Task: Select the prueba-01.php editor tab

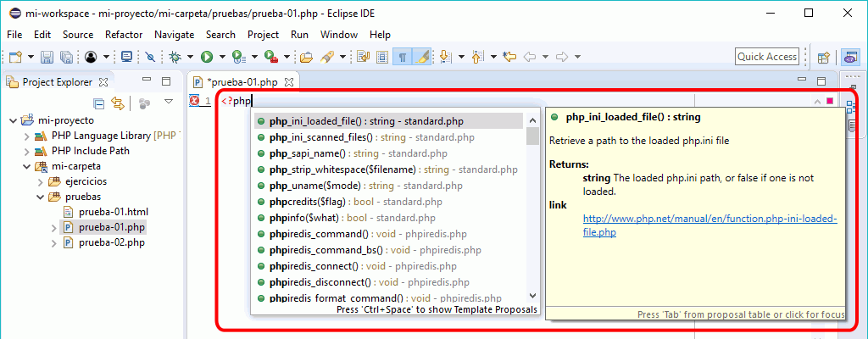Action: pyautogui.click(x=242, y=82)
